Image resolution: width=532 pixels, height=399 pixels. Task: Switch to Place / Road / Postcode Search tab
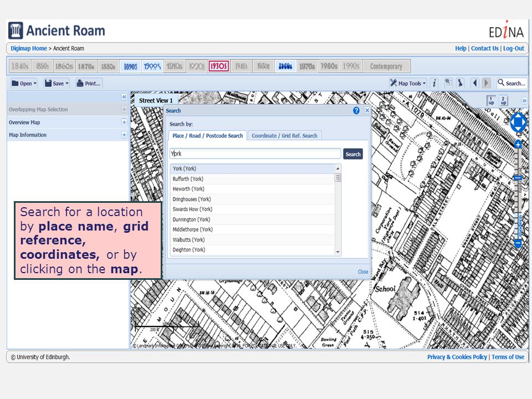[208, 136]
